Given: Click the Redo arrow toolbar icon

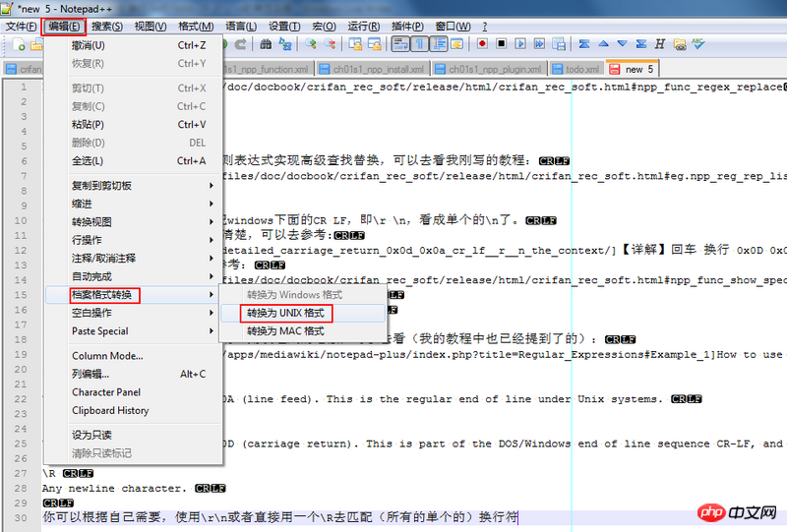Looking at the screenshot, I should click(x=241, y=44).
